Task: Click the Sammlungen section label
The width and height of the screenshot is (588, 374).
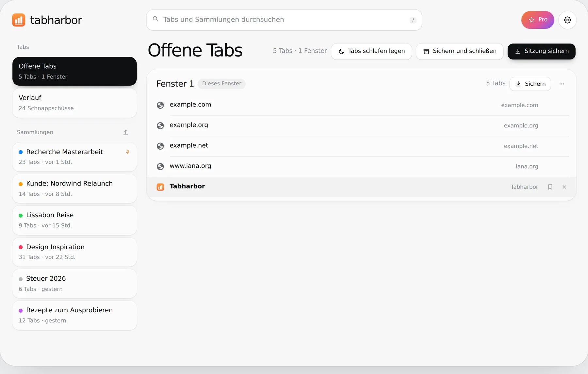Action: (x=35, y=132)
